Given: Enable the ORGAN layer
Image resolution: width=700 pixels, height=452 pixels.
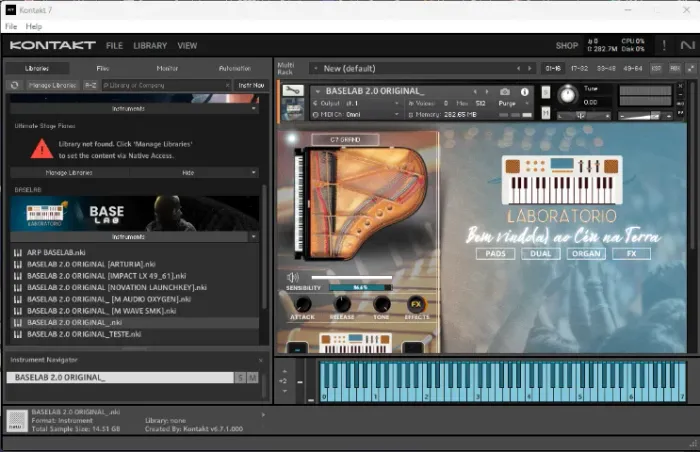Looking at the screenshot, I should [x=586, y=254].
